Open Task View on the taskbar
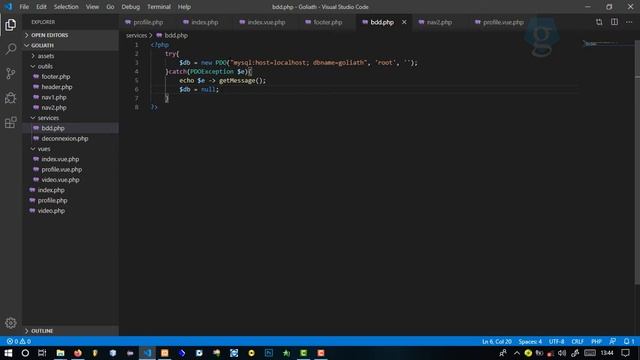This screenshot has height=360, width=640. (42, 353)
